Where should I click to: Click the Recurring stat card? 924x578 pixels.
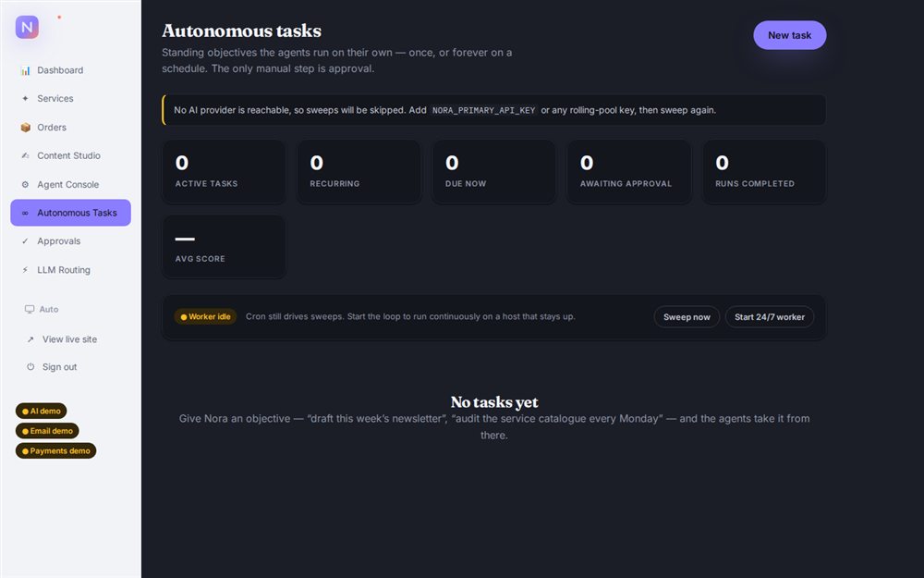(359, 172)
